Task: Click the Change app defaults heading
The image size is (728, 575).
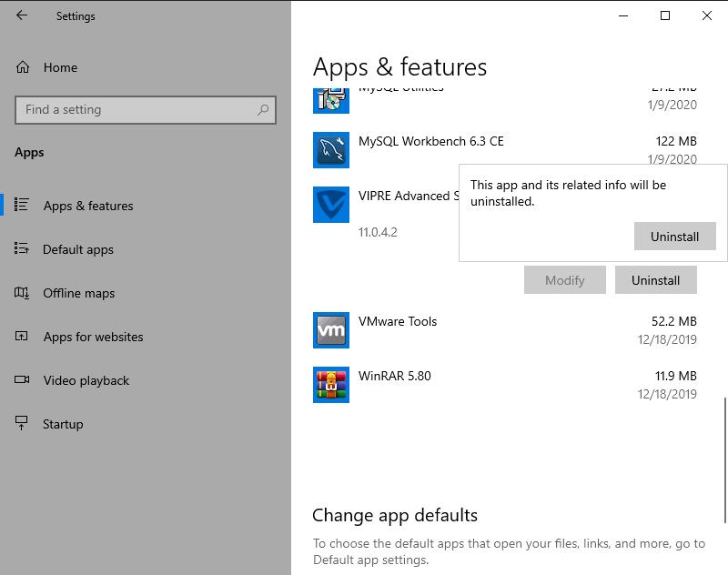Action: tap(395, 516)
